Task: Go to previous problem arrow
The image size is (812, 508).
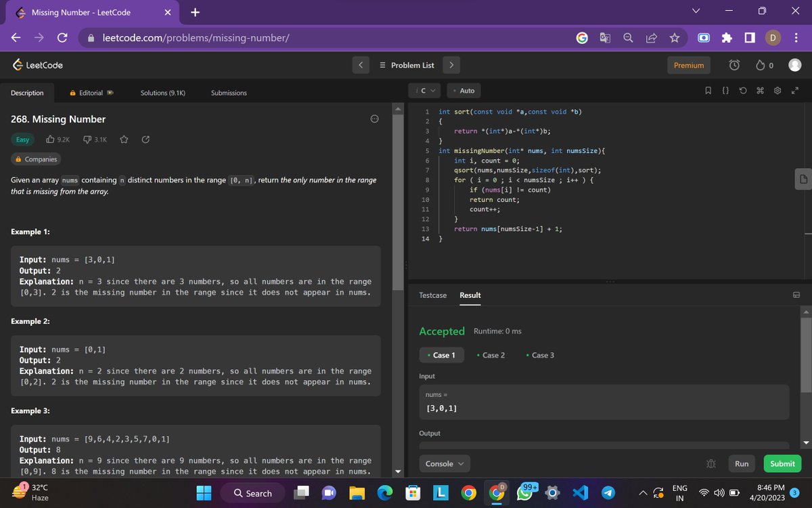Action: [x=361, y=65]
